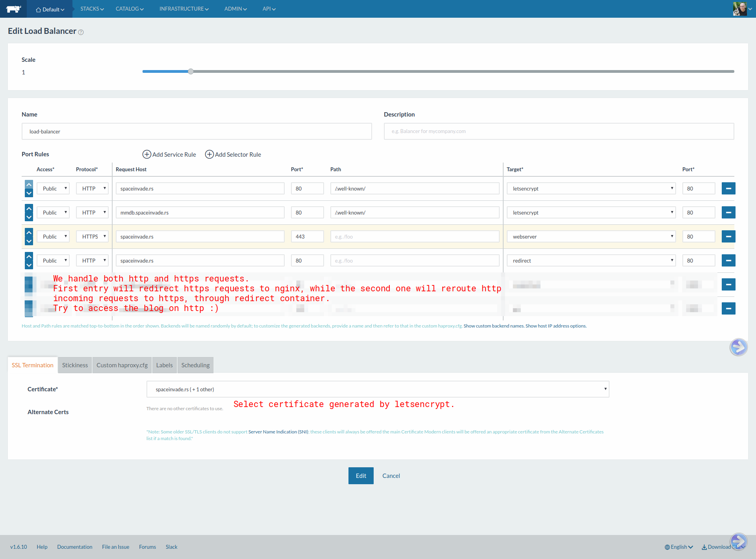756x559 pixels.
Task: Switch to Scheduling tab
Action: click(x=195, y=365)
